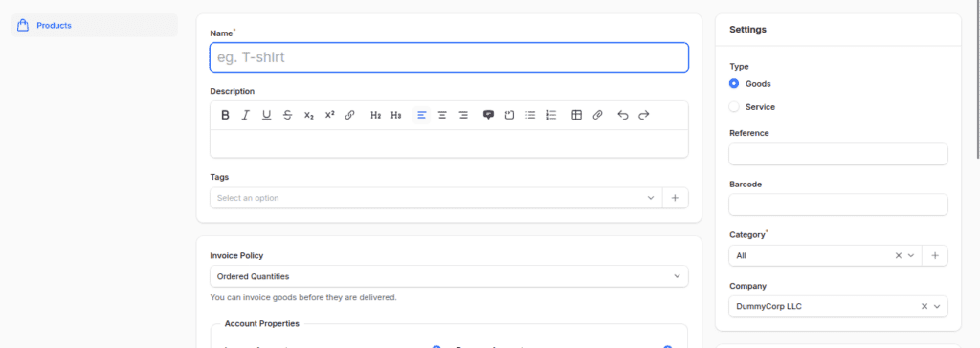The height and width of the screenshot is (348, 980).
Task: Click the 'Account Properties' section label
Action: 262,324
